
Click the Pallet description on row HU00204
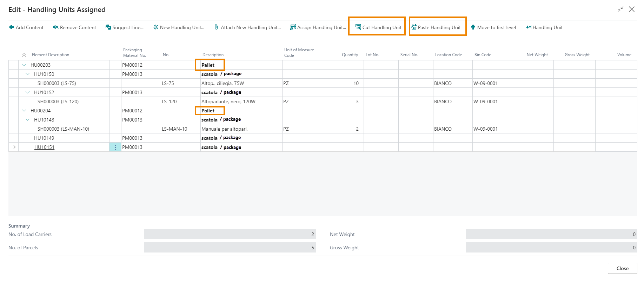click(x=208, y=111)
